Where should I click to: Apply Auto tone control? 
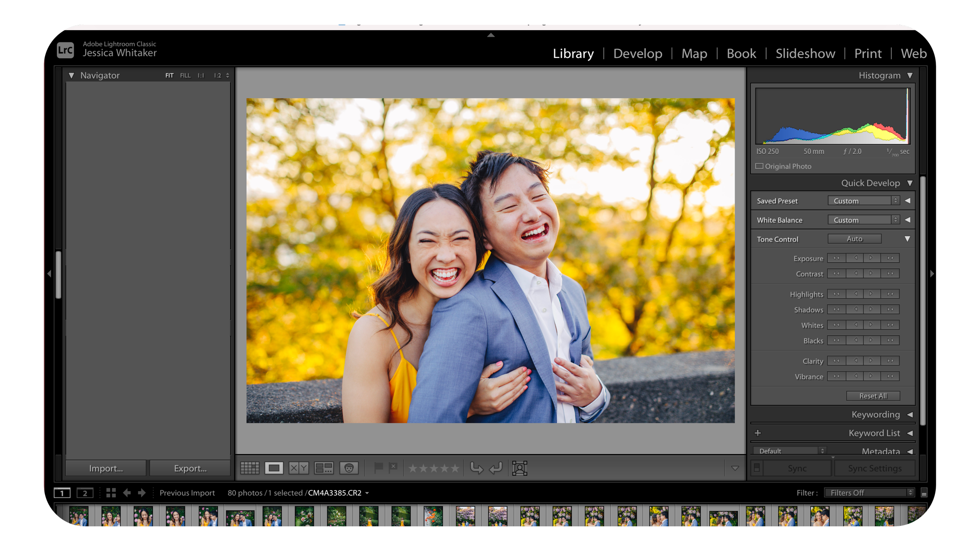pyautogui.click(x=855, y=239)
